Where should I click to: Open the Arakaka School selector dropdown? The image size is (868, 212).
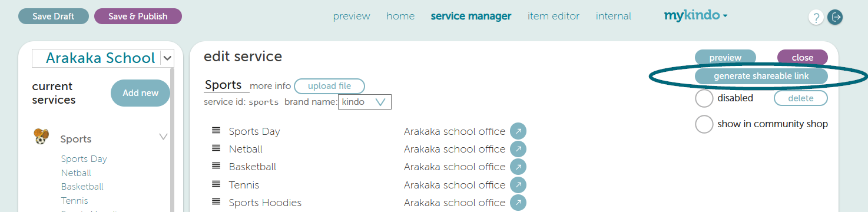click(x=167, y=58)
